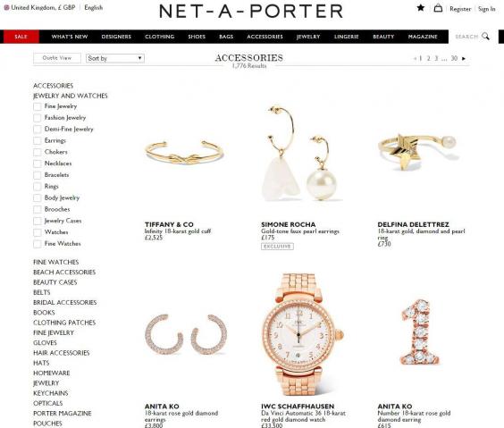Check the Fine Jewelry filter

[38, 106]
